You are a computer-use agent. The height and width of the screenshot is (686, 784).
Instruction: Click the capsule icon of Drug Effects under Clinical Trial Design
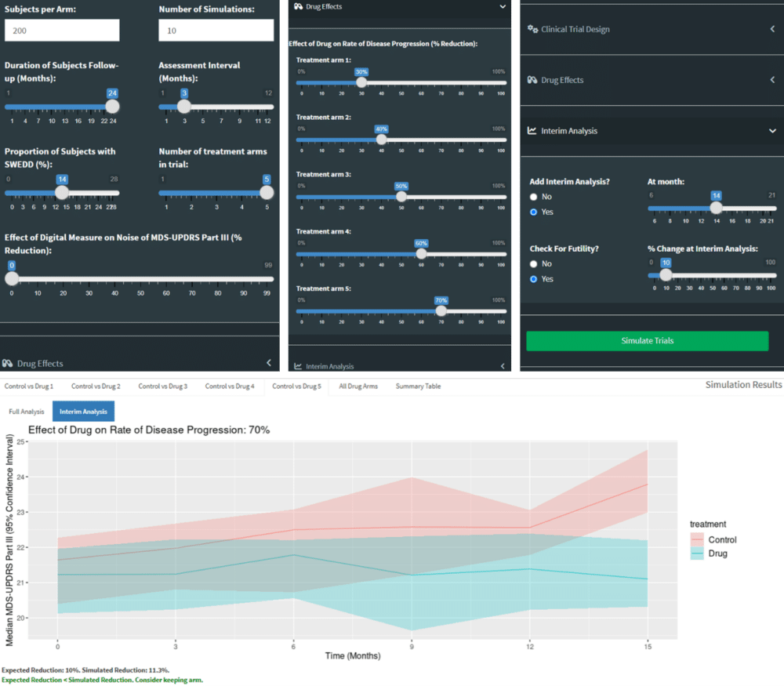click(532, 81)
